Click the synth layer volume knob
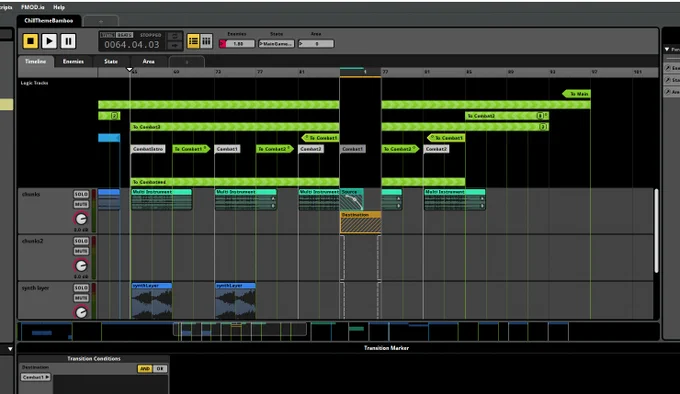 [81, 312]
